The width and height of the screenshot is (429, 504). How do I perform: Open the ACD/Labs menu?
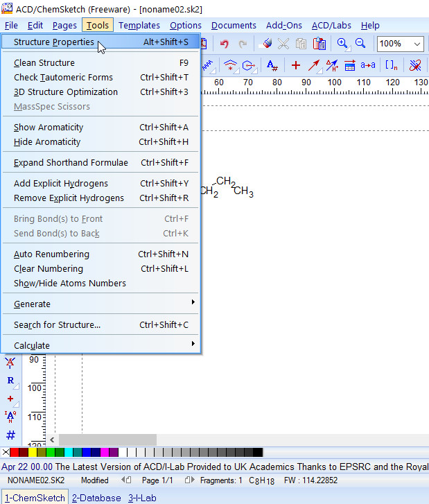pyautogui.click(x=331, y=25)
